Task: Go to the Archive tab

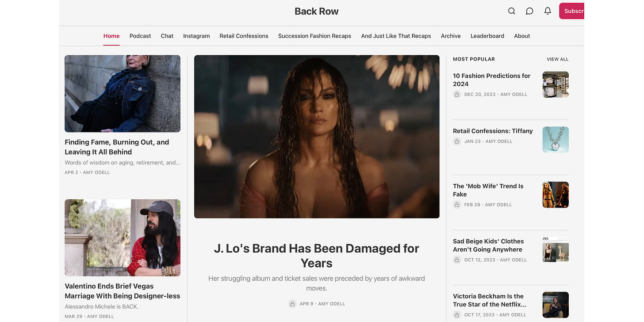Action: coord(451,36)
